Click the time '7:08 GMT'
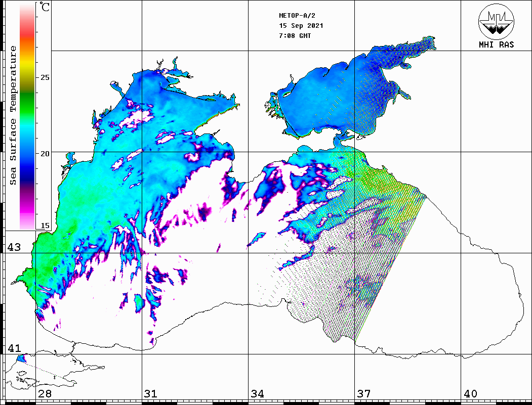 click(295, 35)
